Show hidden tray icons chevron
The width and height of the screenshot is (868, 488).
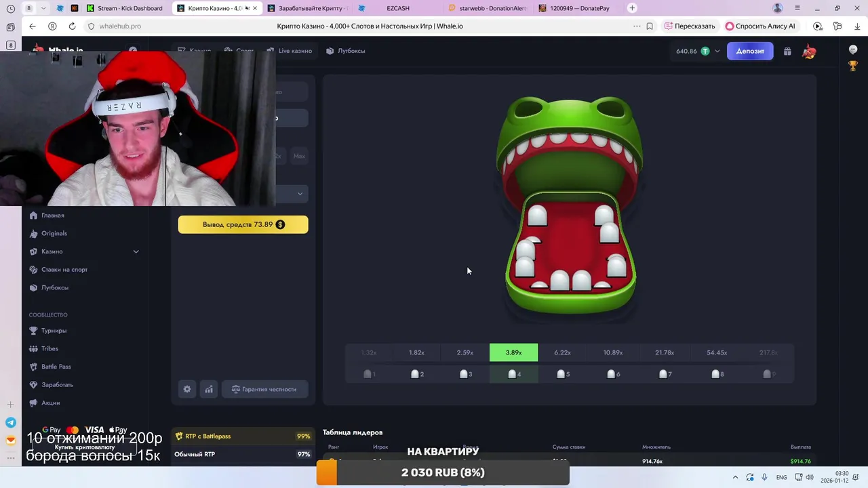[735, 477]
